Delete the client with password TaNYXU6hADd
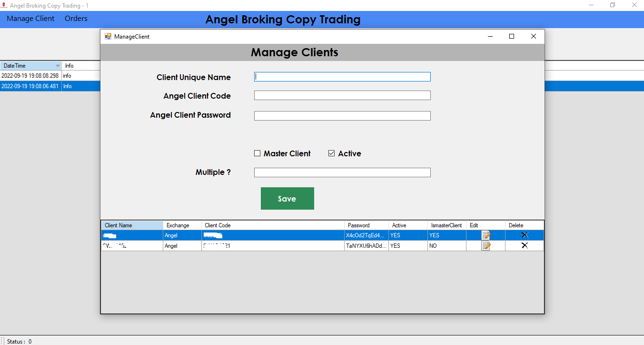Viewport: 644px width, 345px height. click(x=525, y=245)
